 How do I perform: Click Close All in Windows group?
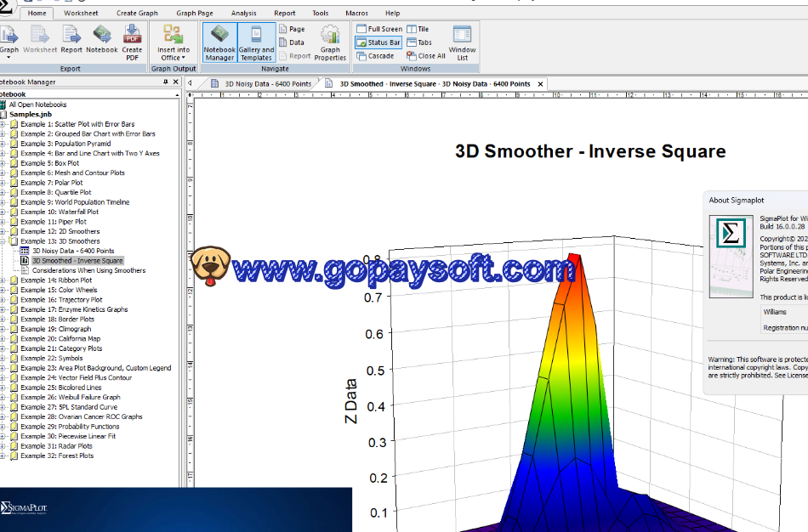click(x=425, y=55)
